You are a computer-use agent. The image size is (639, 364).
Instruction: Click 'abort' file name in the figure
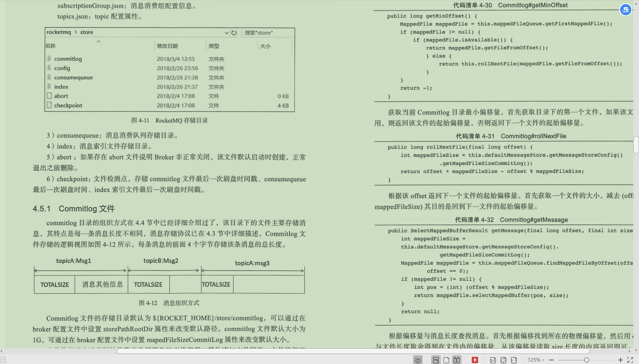pos(61,96)
